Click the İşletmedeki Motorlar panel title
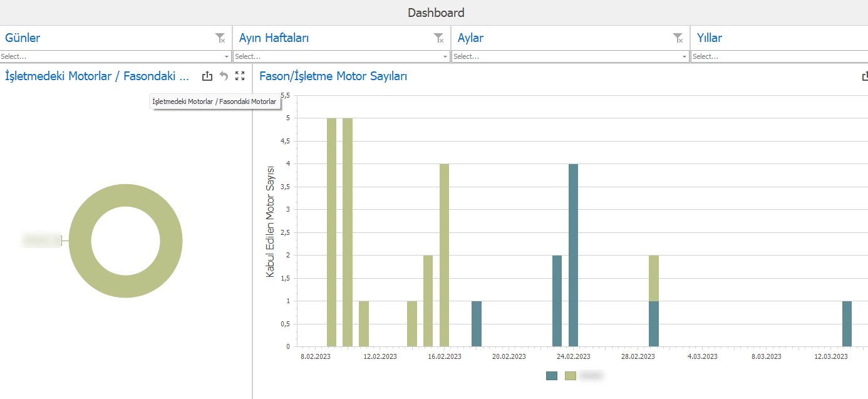Screen dimensions: 868x399 [x=97, y=76]
